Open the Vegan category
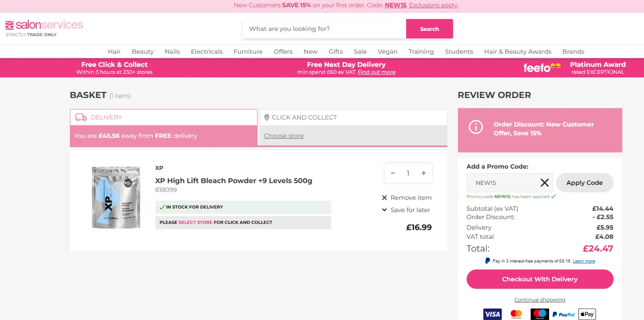 click(388, 52)
